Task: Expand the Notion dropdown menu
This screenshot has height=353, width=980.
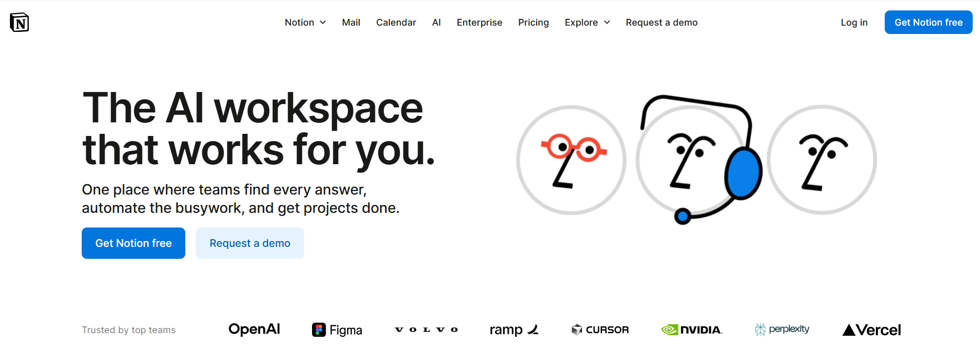Action: (x=305, y=22)
